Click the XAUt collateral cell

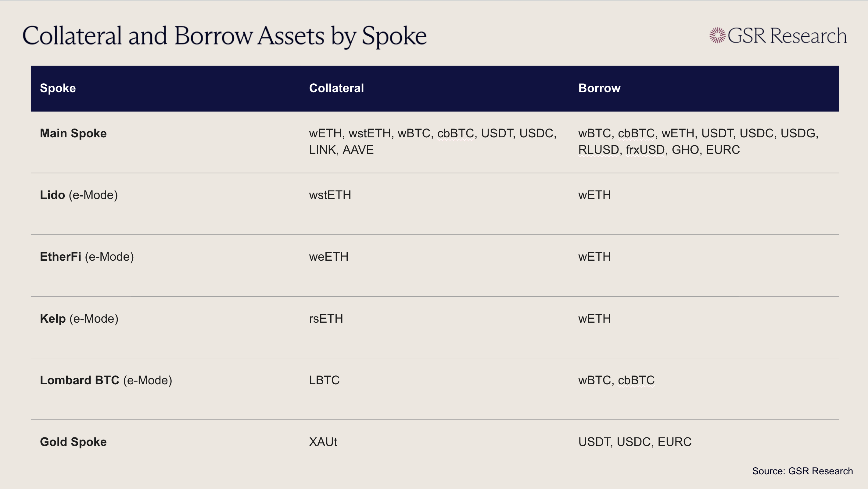(323, 442)
